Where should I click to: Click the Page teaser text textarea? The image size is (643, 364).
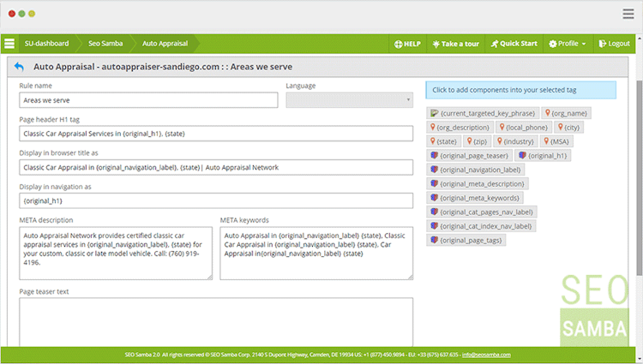click(x=216, y=322)
